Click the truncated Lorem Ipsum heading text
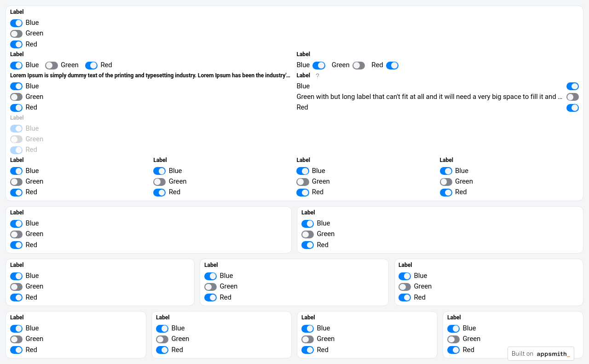The image size is (589, 364). click(150, 75)
